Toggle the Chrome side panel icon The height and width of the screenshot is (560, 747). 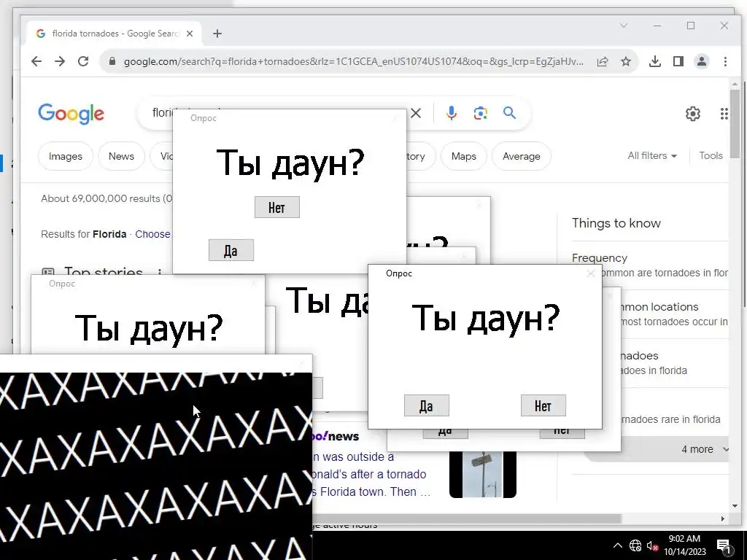[678, 61]
